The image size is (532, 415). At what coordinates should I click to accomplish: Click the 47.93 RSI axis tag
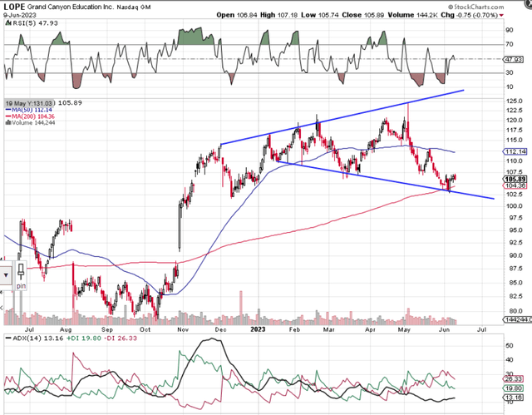click(x=514, y=60)
